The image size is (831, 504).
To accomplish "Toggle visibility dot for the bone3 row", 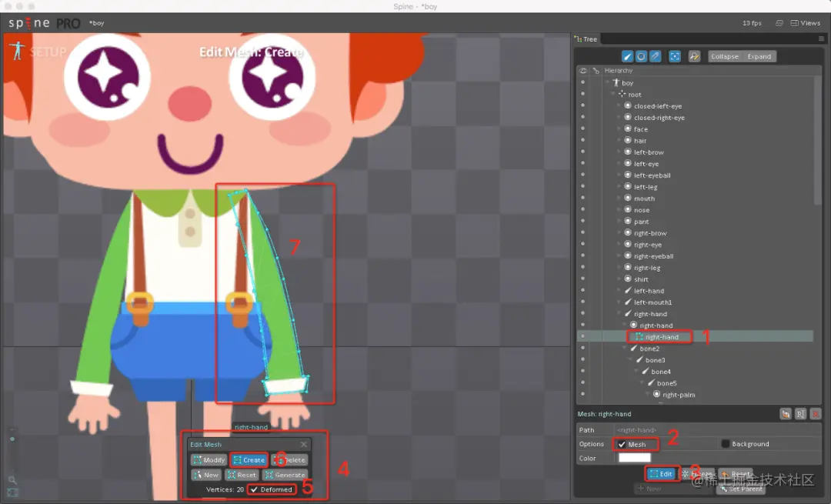I will click(583, 359).
